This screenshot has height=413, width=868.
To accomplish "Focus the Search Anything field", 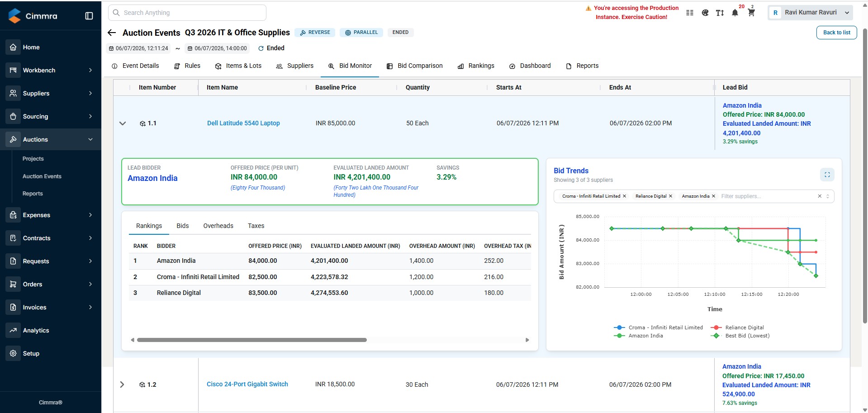I will point(187,13).
